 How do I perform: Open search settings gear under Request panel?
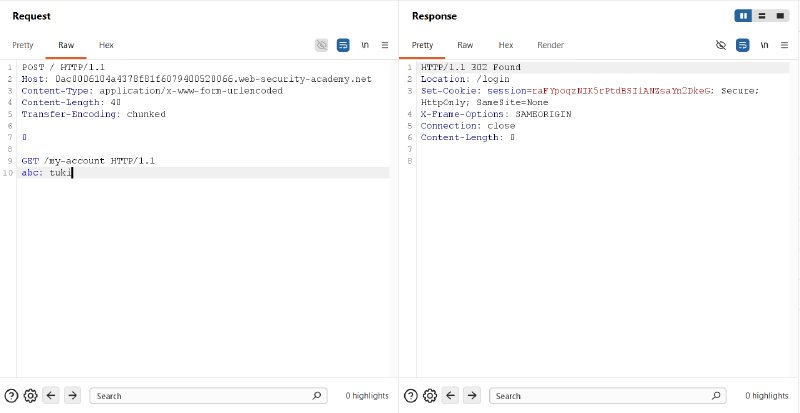31,396
